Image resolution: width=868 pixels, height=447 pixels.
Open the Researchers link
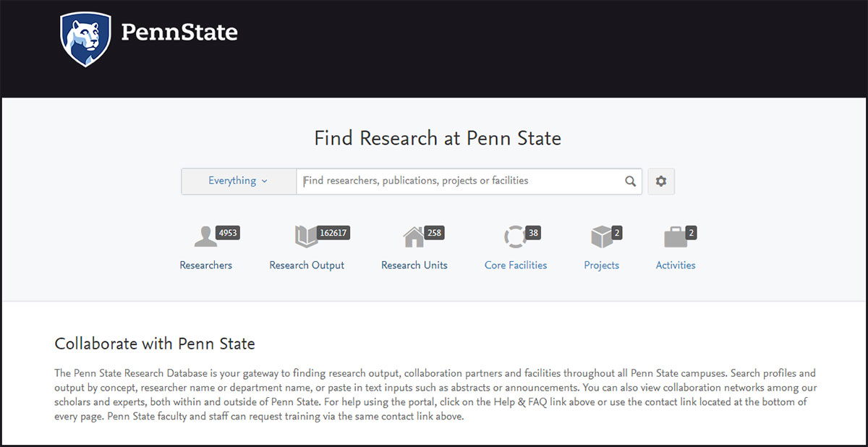[x=206, y=265]
